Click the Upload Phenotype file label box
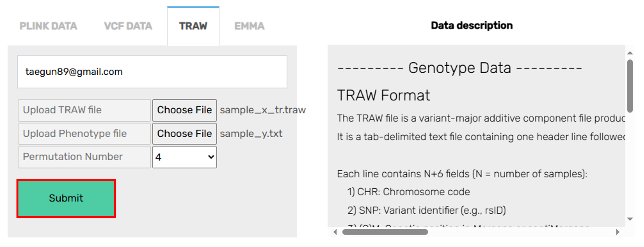Screen dimensions: 644x247 pyautogui.click(x=84, y=134)
